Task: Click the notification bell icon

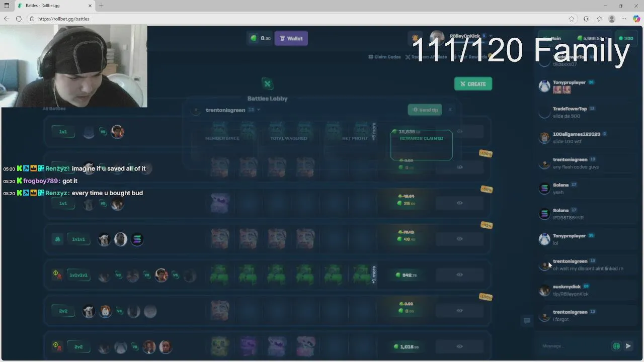Action: (415, 38)
